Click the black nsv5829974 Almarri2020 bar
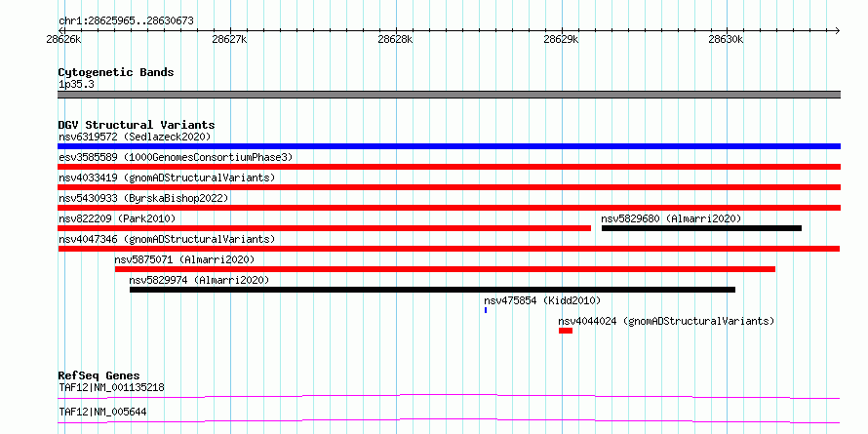Viewport: 868px width, 434px height. point(432,290)
